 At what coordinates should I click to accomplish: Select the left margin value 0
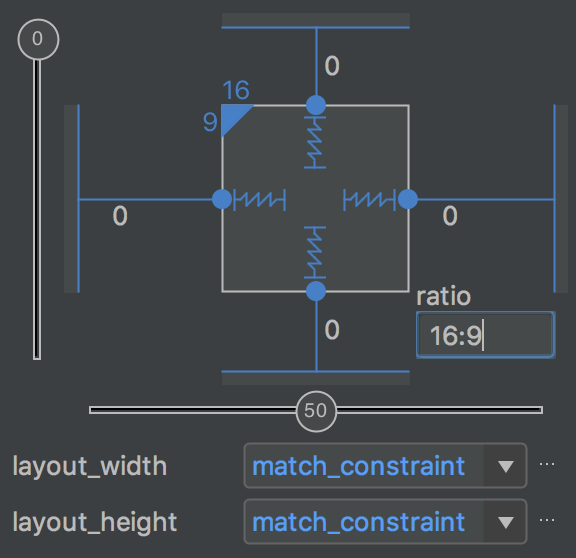point(120,216)
